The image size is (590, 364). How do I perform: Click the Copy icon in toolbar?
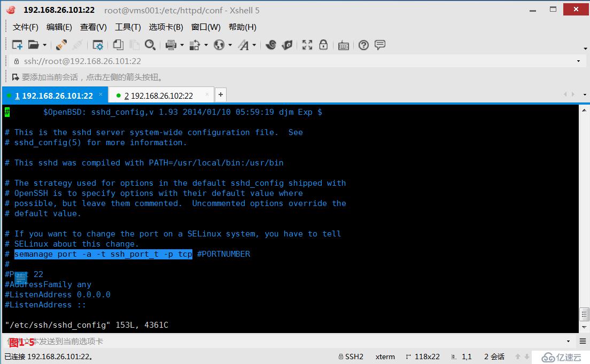(118, 45)
